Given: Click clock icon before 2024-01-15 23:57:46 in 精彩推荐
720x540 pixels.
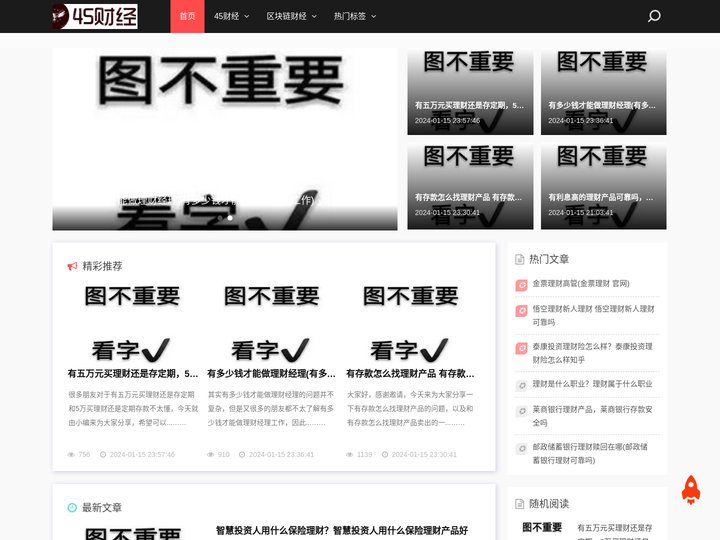Looking at the screenshot, I should [x=103, y=455].
